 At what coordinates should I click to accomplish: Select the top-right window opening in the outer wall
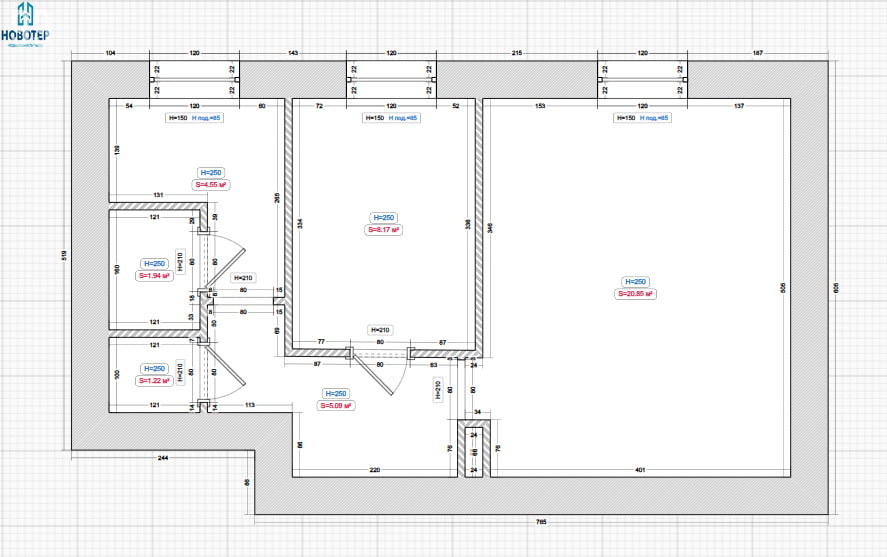coord(643,80)
